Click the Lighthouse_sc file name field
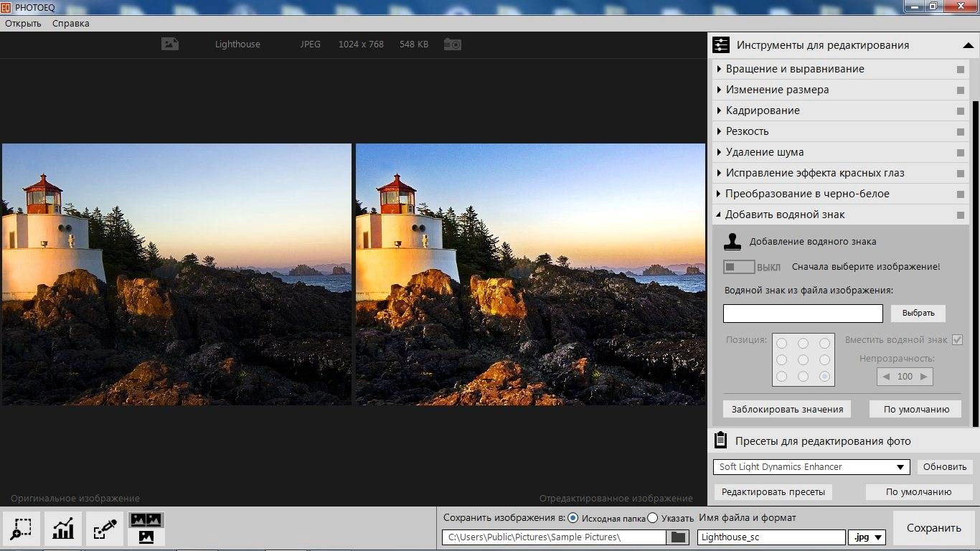This screenshot has width=980, height=551. pyautogui.click(x=771, y=537)
